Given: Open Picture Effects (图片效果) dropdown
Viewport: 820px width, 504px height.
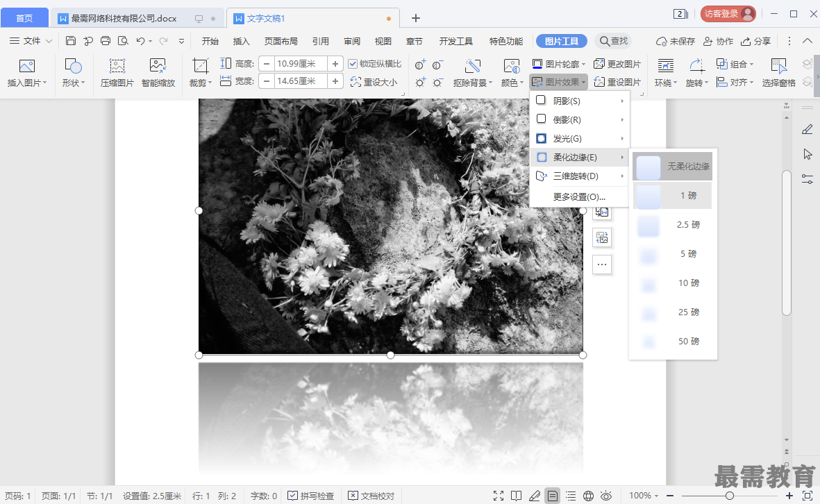Looking at the screenshot, I should pyautogui.click(x=558, y=82).
